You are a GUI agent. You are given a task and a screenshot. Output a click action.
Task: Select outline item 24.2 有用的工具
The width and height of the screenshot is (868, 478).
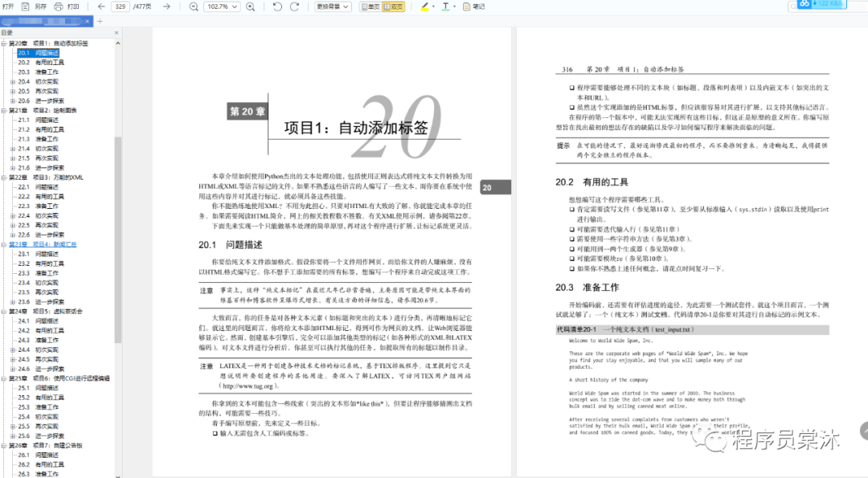(x=41, y=330)
